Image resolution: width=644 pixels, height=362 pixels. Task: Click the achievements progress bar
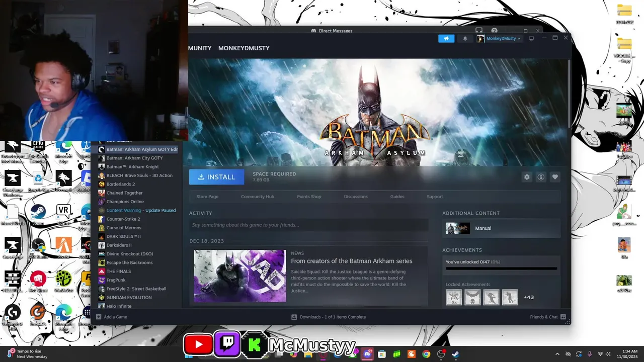(501, 268)
